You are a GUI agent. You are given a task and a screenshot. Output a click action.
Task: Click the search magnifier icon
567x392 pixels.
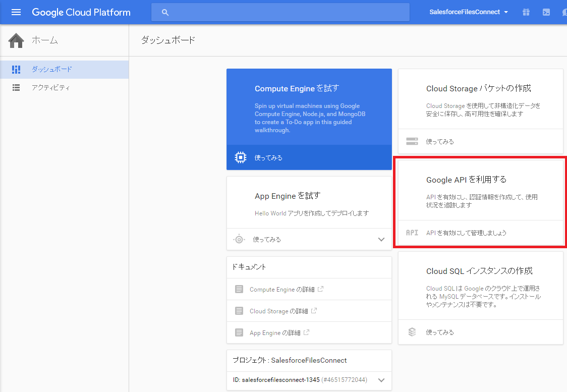click(x=165, y=12)
